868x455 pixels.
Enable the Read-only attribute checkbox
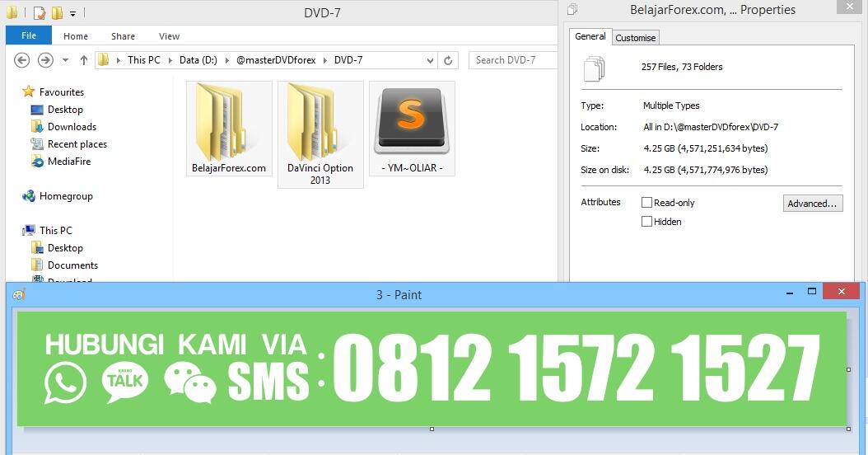coord(646,202)
